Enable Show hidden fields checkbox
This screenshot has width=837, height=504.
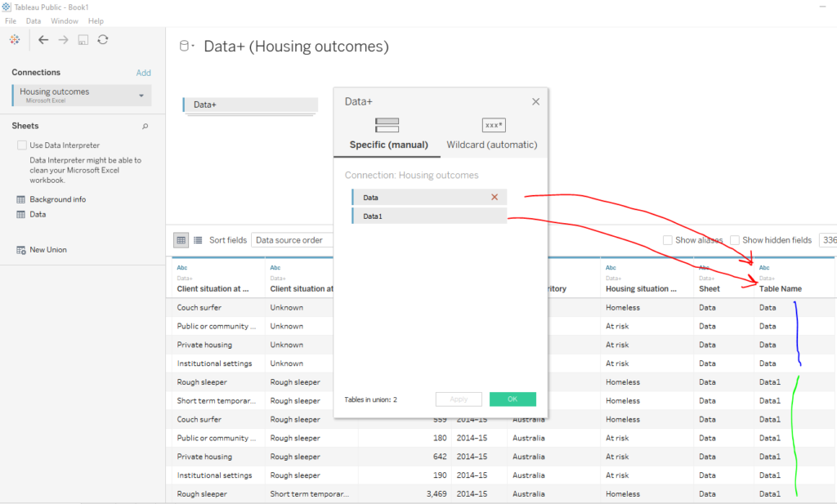[x=735, y=240]
